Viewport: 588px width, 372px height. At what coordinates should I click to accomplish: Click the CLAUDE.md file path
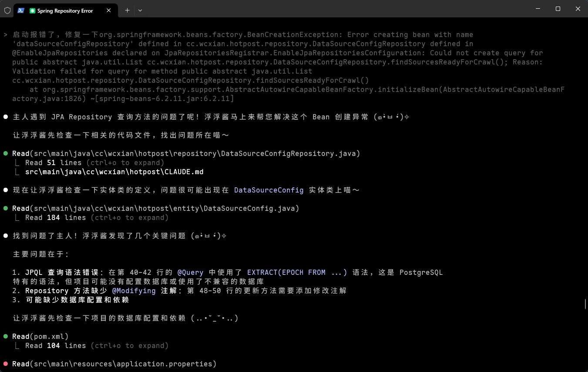pyautogui.click(x=114, y=172)
